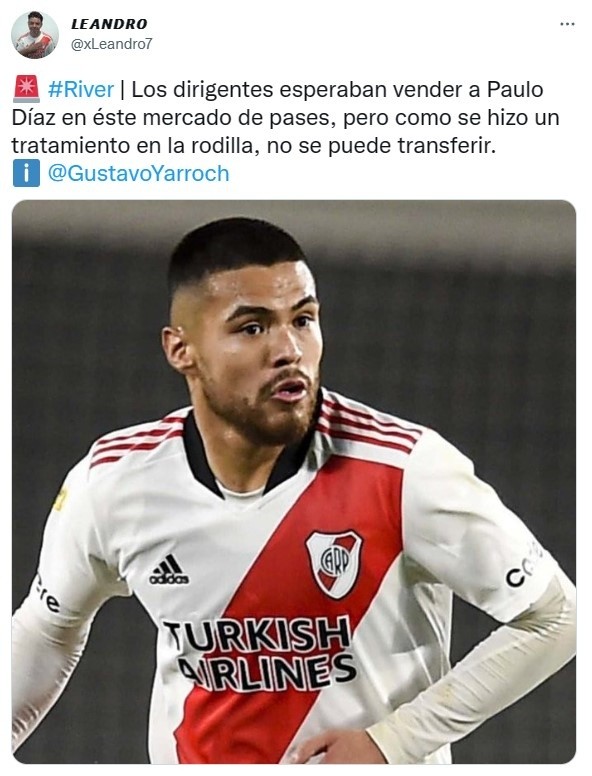
Task: Click the red siren emoji icon
Action: (x=26, y=90)
